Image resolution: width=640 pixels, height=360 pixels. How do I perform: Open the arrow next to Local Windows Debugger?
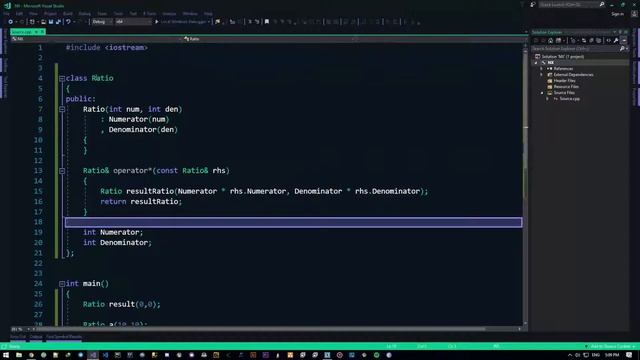tap(209, 22)
